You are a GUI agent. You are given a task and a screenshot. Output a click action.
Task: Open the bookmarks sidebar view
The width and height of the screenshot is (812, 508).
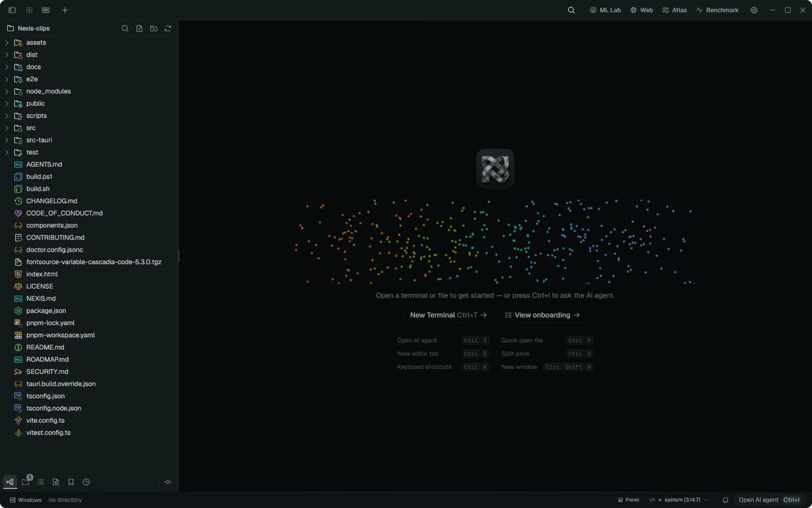point(71,482)
